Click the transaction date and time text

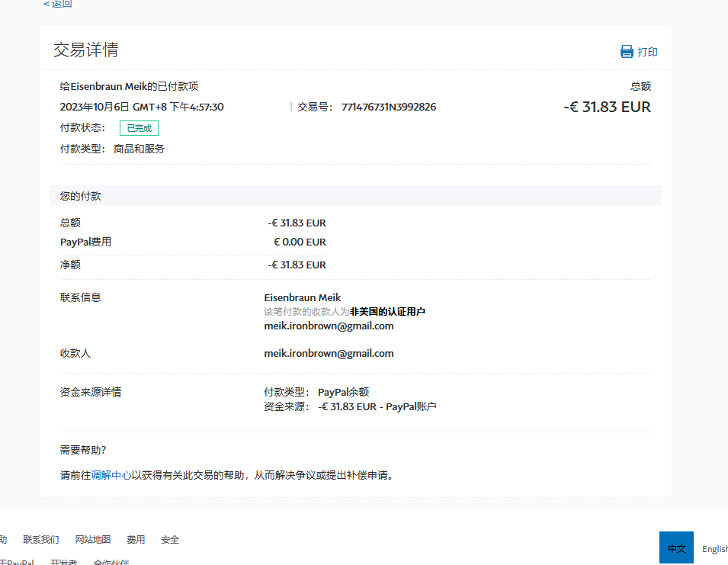coord(142,107)
